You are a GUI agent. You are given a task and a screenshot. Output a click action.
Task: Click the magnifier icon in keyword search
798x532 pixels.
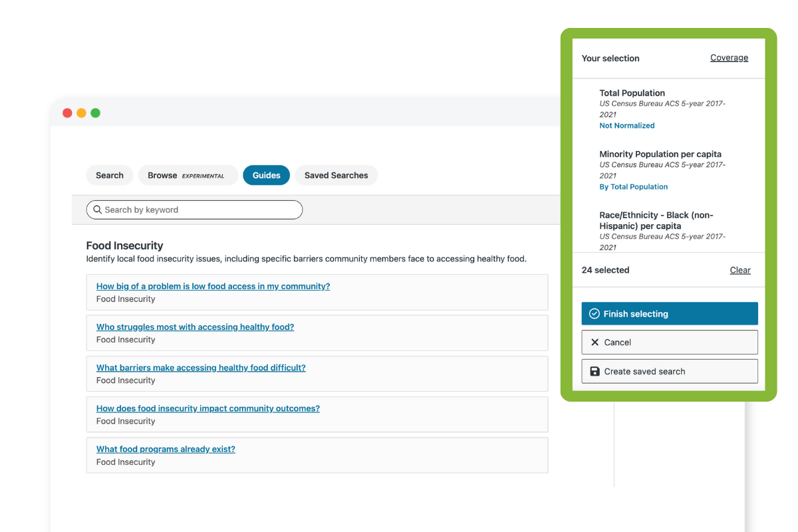pyautogui.click(x=98, y=209)
